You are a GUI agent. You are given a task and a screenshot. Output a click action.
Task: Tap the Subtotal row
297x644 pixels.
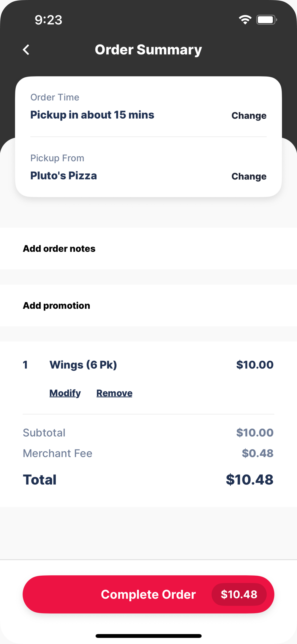coord(148,433)
